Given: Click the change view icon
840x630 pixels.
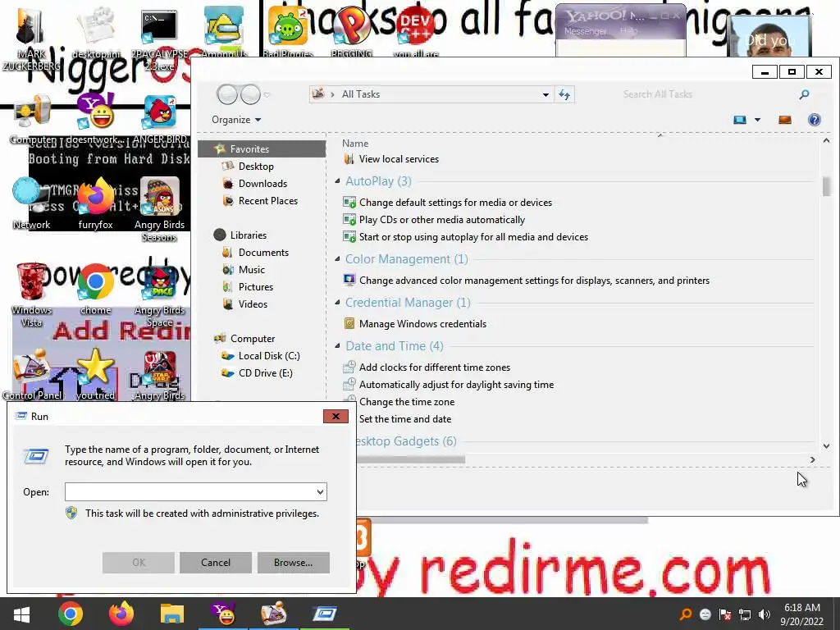Looking at the screenshot, I should [740, 120].
